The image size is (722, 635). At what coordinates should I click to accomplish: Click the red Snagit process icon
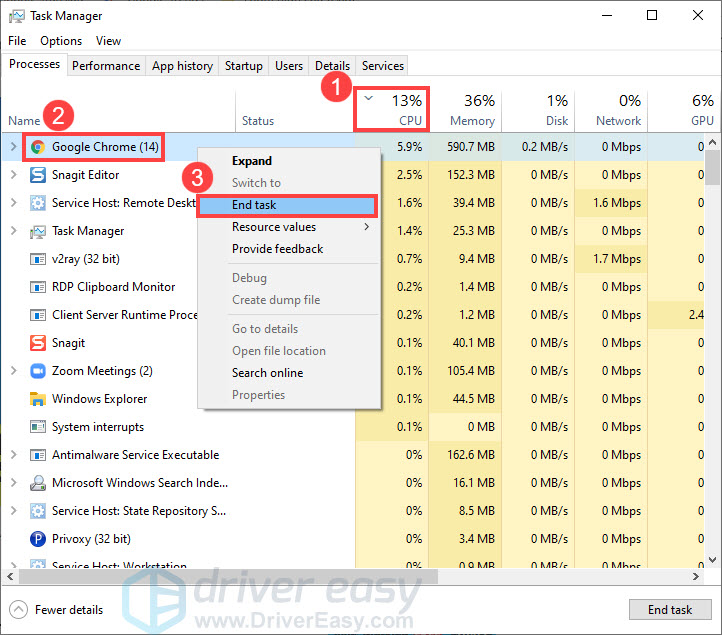(x=38, y=343)
